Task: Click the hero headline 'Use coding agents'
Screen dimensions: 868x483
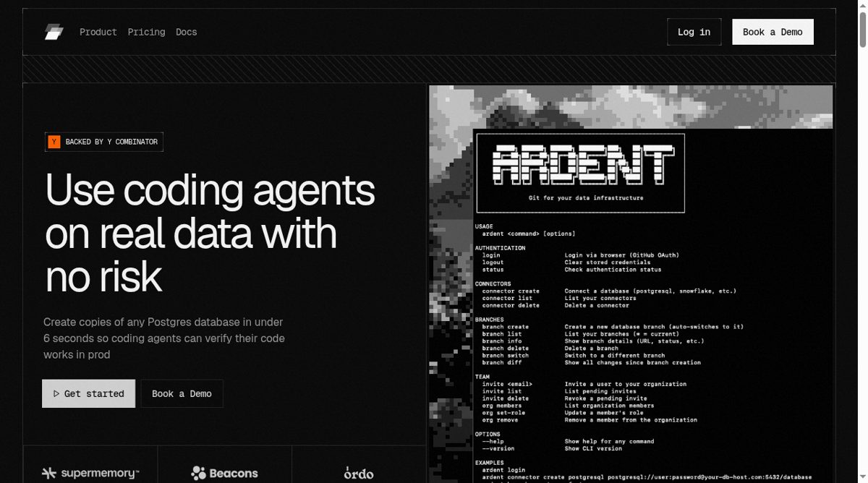Action: (210, 191)
